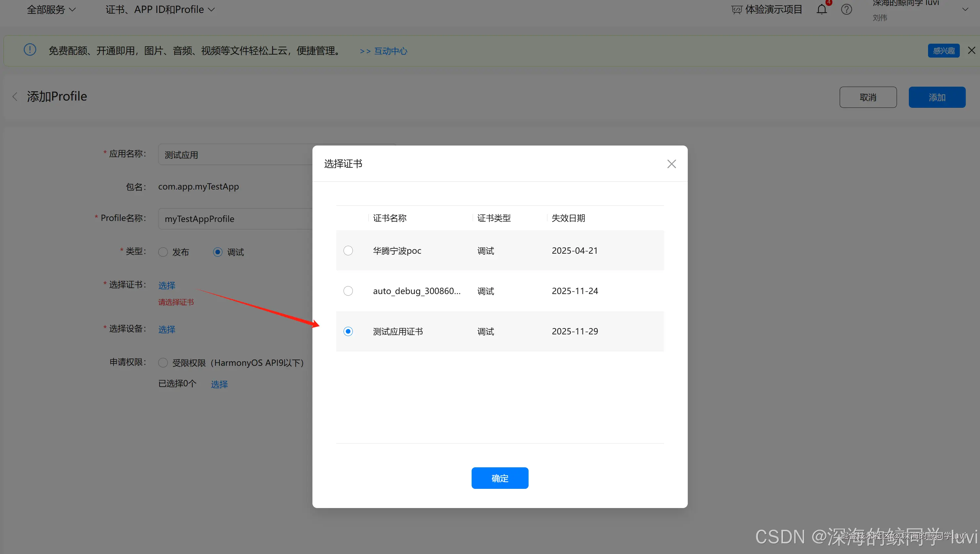Image resolution: width=980 pixels, height=554 pixels.
Task: Click the back arrow beside 添加Profile
Action: pos(15,97)
